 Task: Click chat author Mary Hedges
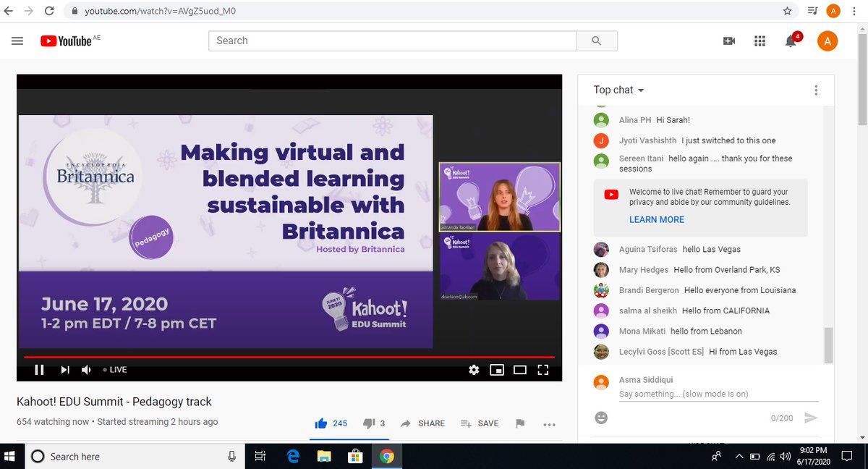click(x=644, y=270)
